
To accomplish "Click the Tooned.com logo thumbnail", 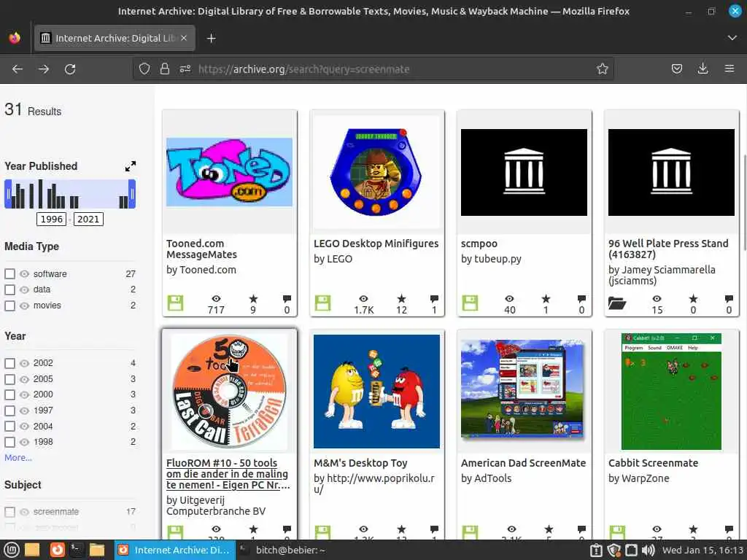I will [x=229, y=172].
